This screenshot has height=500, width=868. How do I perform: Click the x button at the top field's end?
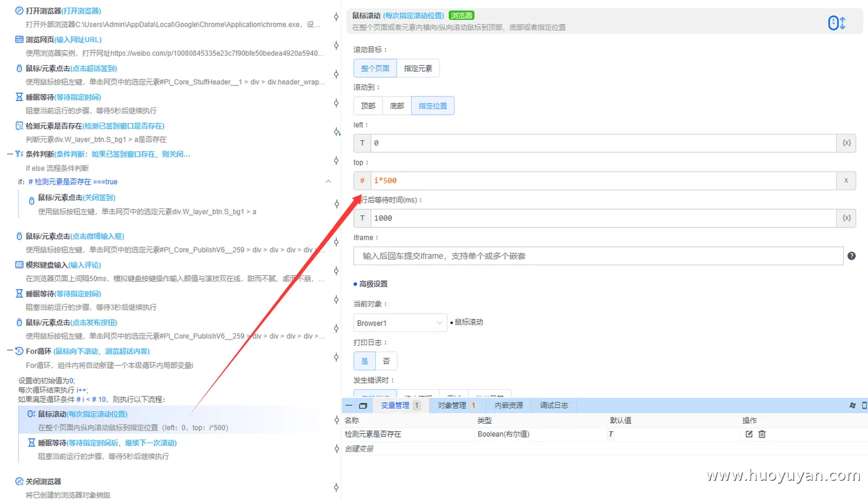846,181
